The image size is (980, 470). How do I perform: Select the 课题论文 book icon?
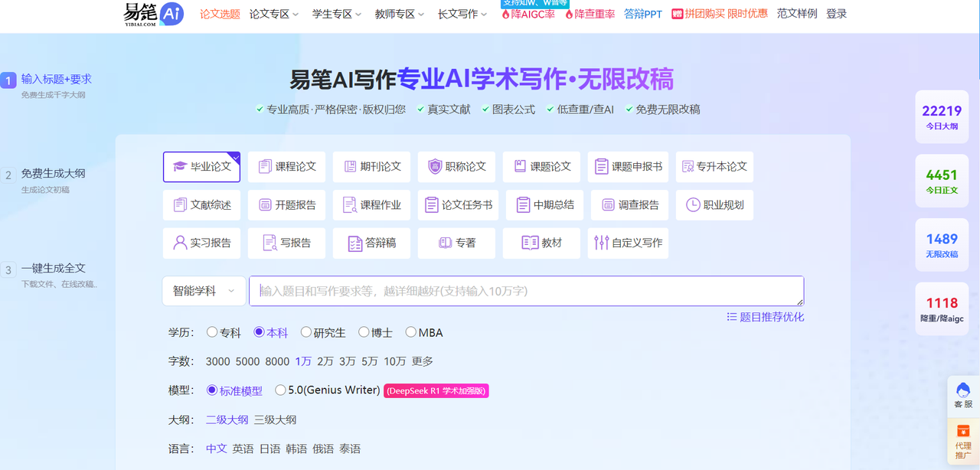point(520,167)
